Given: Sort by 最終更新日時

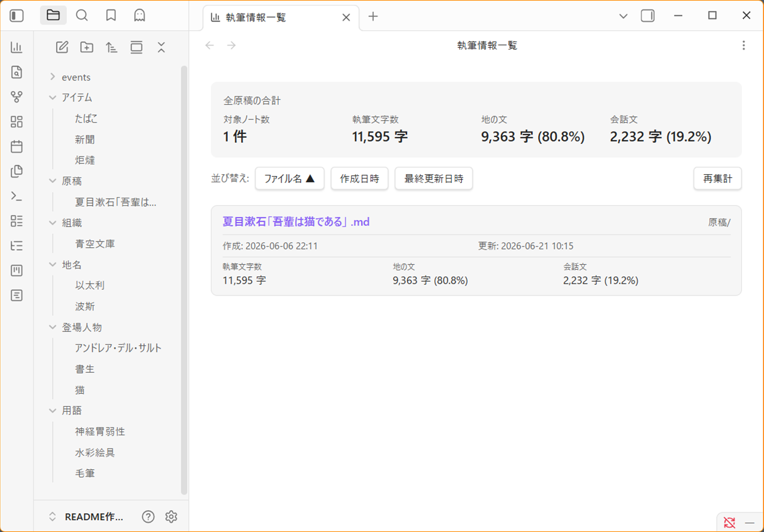Looking at the screenshot, I should pos(434,179).
